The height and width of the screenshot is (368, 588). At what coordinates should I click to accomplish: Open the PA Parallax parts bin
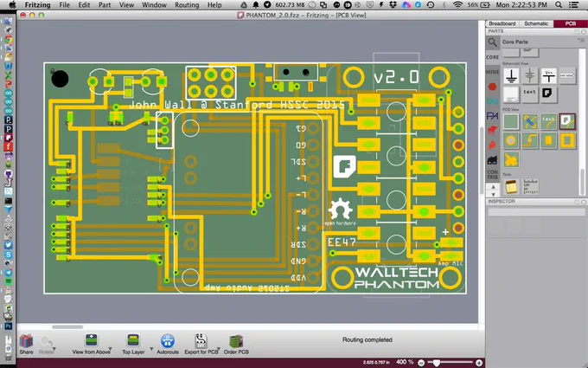click(x=492, y=116)
